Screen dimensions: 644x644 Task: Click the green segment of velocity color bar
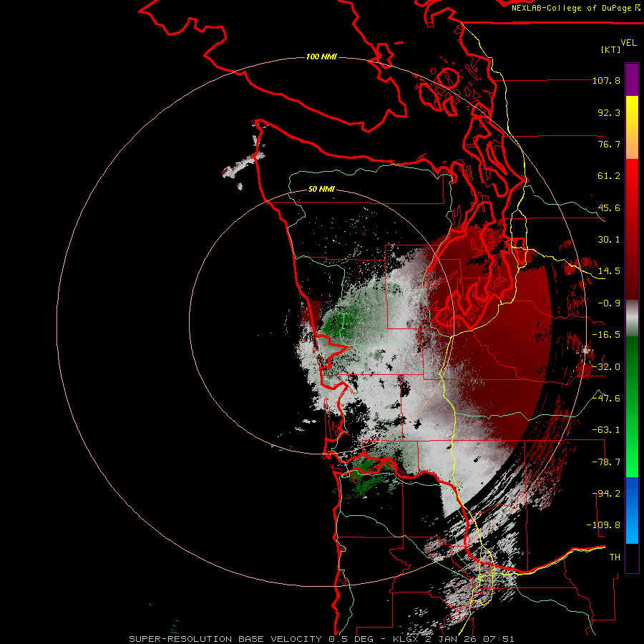(x=632, y=406)
